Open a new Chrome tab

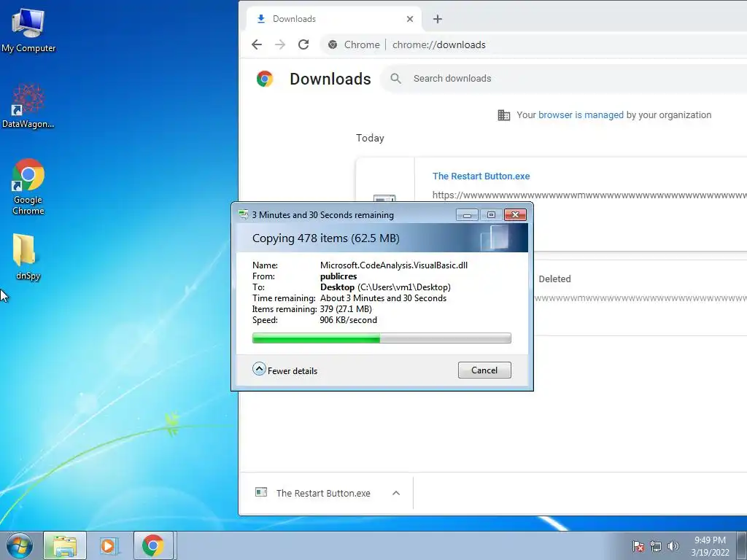[438, 19]
